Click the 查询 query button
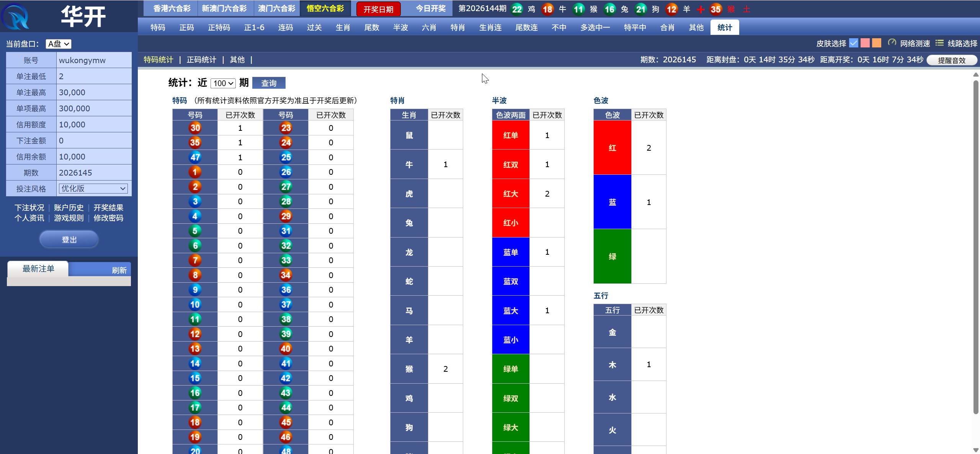 click(x=269, y=83)
